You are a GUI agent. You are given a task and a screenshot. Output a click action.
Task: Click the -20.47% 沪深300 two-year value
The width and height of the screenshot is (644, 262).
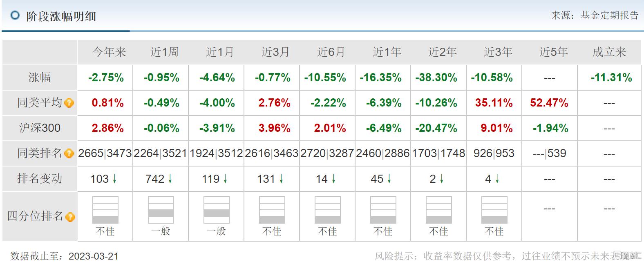tap(436, 128)
